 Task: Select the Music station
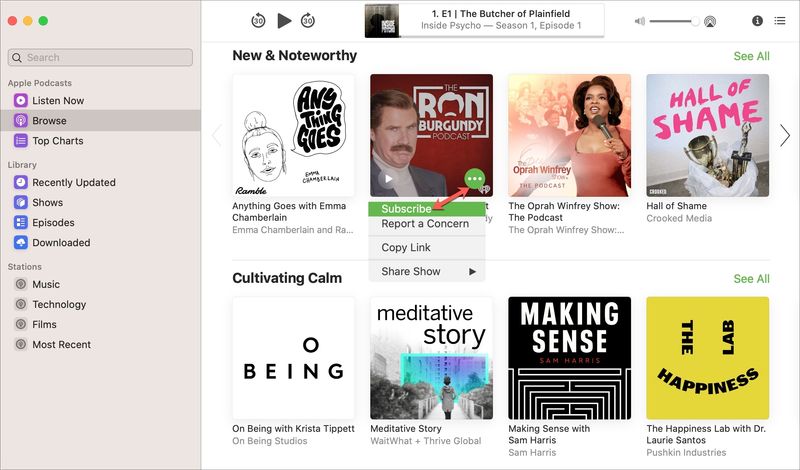[100, 284]
